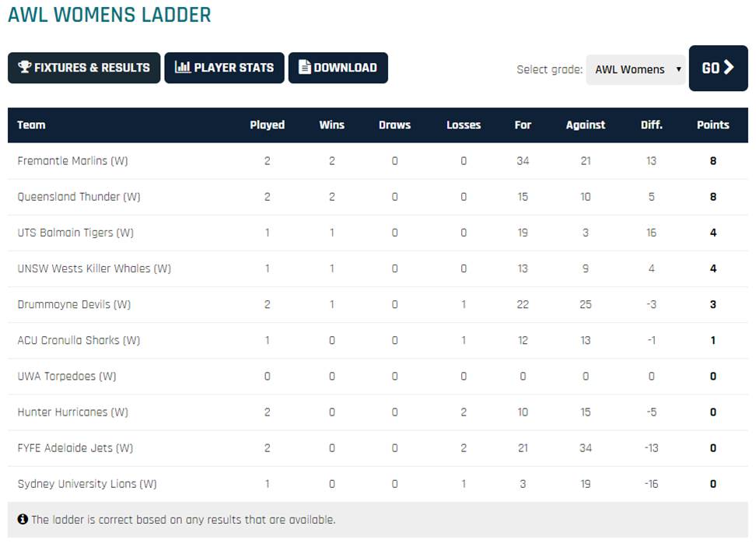The height and width of the screenshot is (547, 756).
Task: Open the Fixtures & Results page
Action: (x=84, y=68)
